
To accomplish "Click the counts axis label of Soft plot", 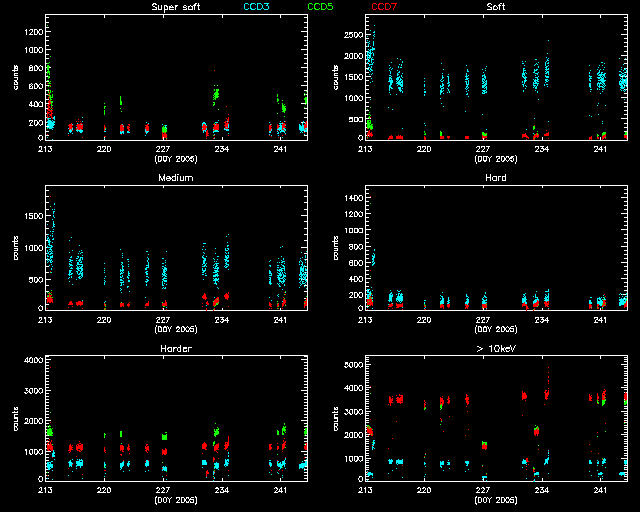I will 336,80.
